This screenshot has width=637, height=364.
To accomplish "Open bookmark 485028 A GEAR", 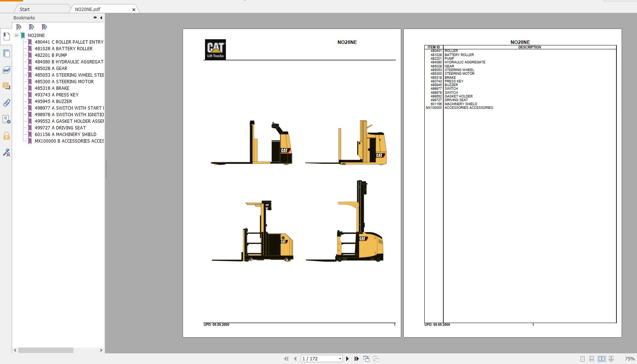I will 51,69.
